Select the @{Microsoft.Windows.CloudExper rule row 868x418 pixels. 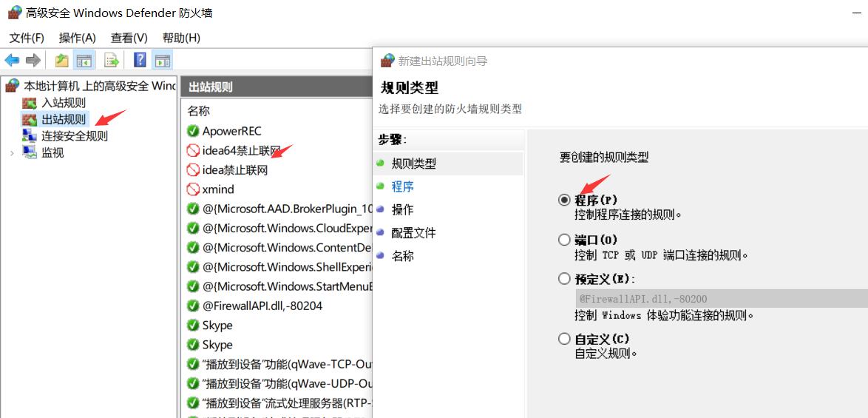click(x=277, y=228)
